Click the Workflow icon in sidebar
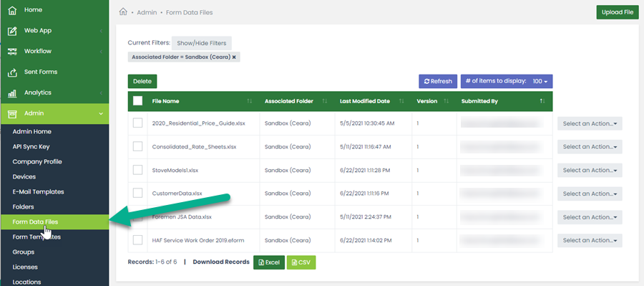Screen dimensions: 644x286 click(12, 52)
